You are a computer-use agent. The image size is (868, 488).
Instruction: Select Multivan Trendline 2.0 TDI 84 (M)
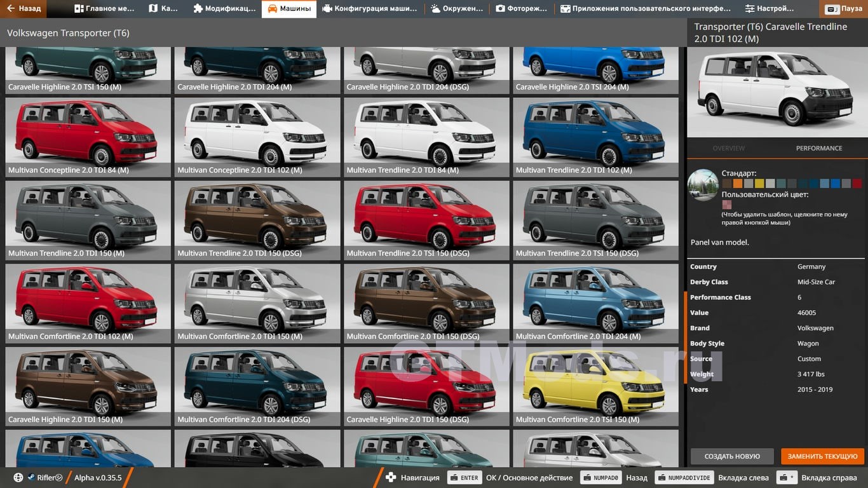[x=426, y=137]
